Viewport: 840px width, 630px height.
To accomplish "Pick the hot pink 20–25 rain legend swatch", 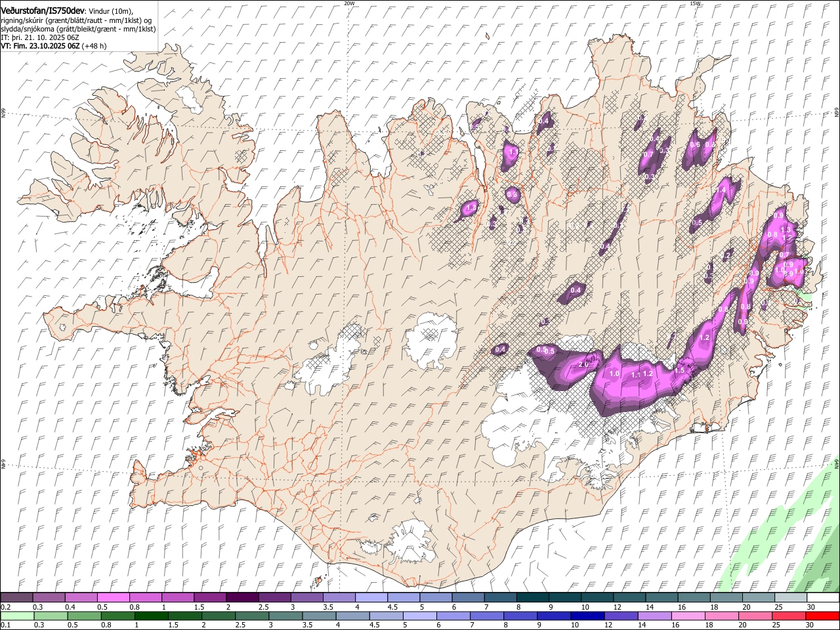I will point(755,616).
